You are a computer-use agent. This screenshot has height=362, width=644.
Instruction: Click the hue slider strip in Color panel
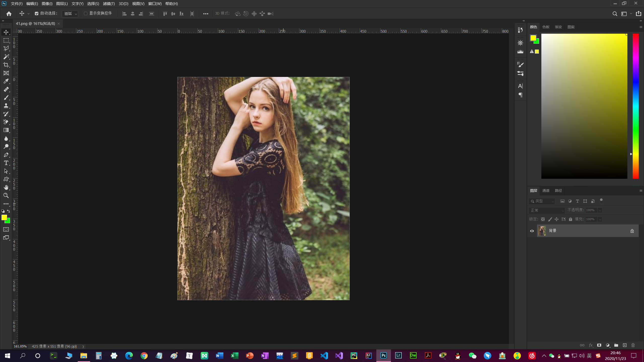636,106
